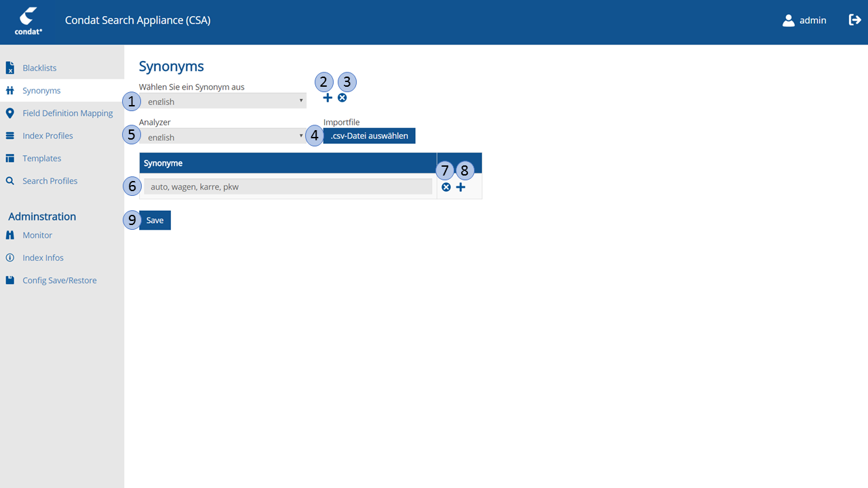Click the Field Definition Mapping pin icon

[x=9, y=113]
